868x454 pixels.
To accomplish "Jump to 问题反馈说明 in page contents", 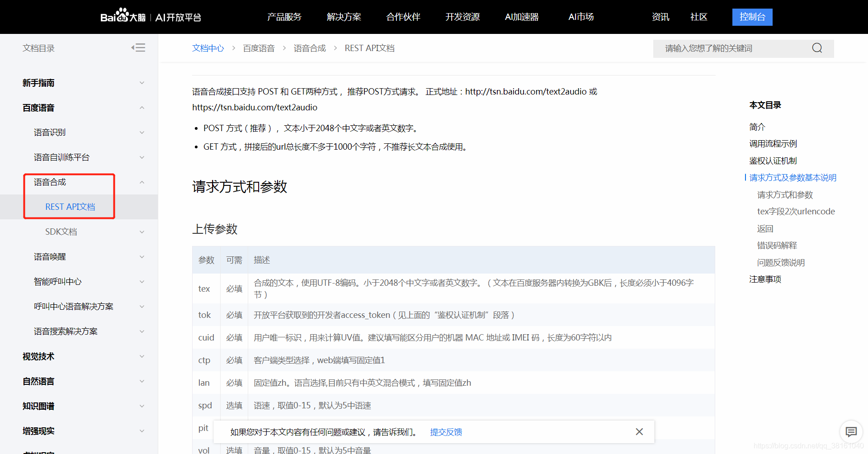I will (x=781, y=262).
